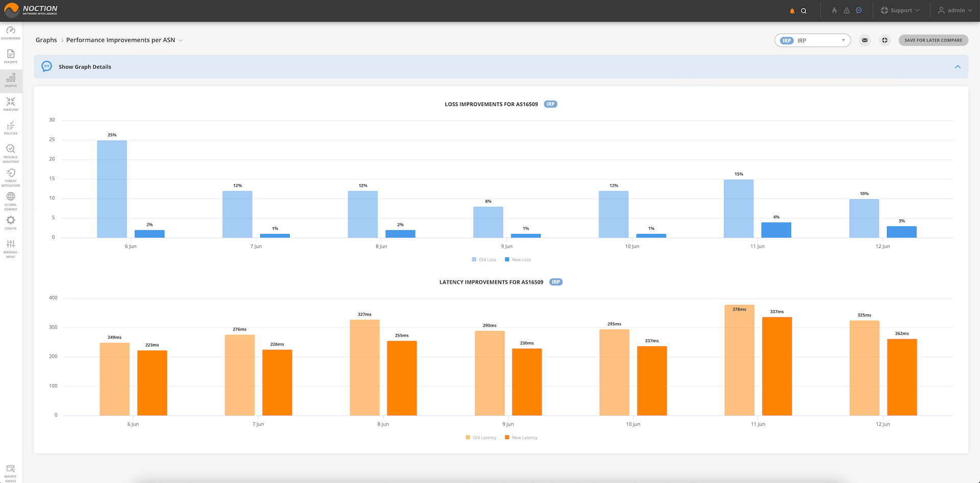Expand the admin menu chevron

coord(970,10)
